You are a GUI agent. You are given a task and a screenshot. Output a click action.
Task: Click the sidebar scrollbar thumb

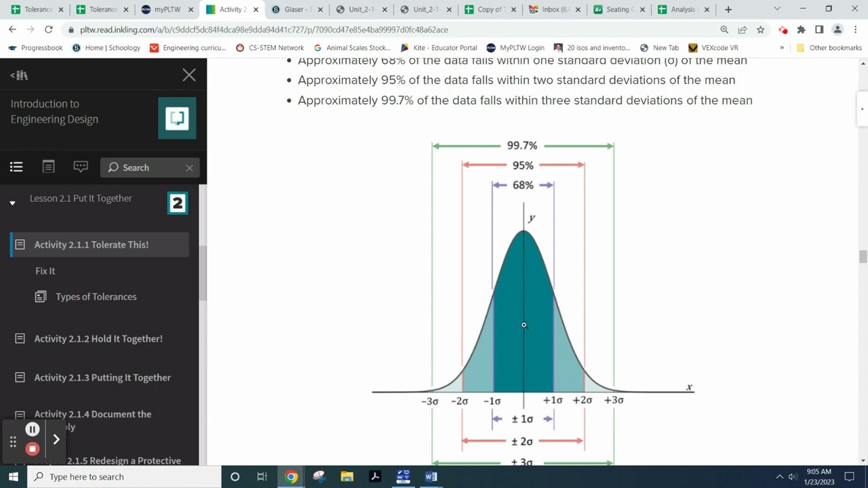tap(203, 273)
